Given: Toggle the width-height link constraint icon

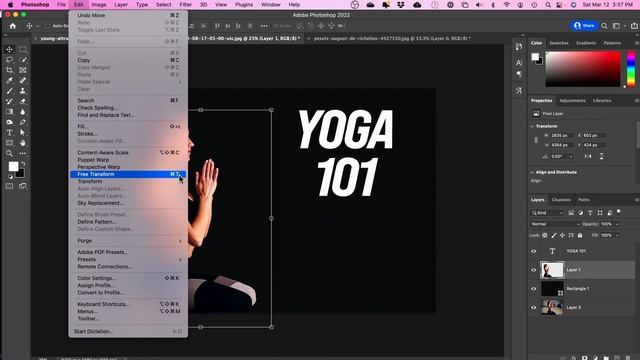Looking at the screenshot, I should 536,140.
